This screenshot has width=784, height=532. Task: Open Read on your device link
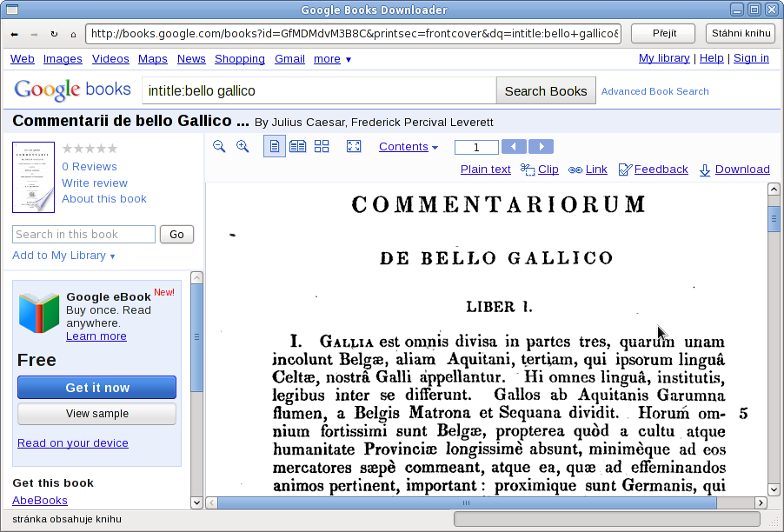pos(73,443)
